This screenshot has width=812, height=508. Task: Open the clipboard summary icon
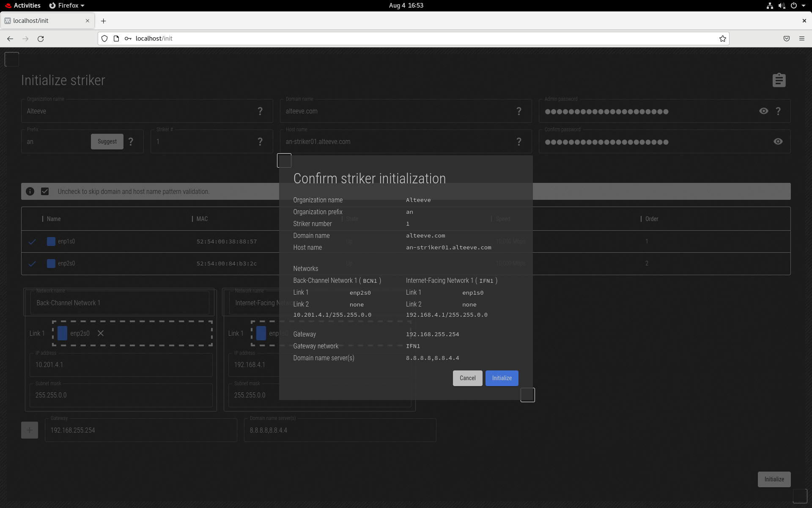pos(779,80)
